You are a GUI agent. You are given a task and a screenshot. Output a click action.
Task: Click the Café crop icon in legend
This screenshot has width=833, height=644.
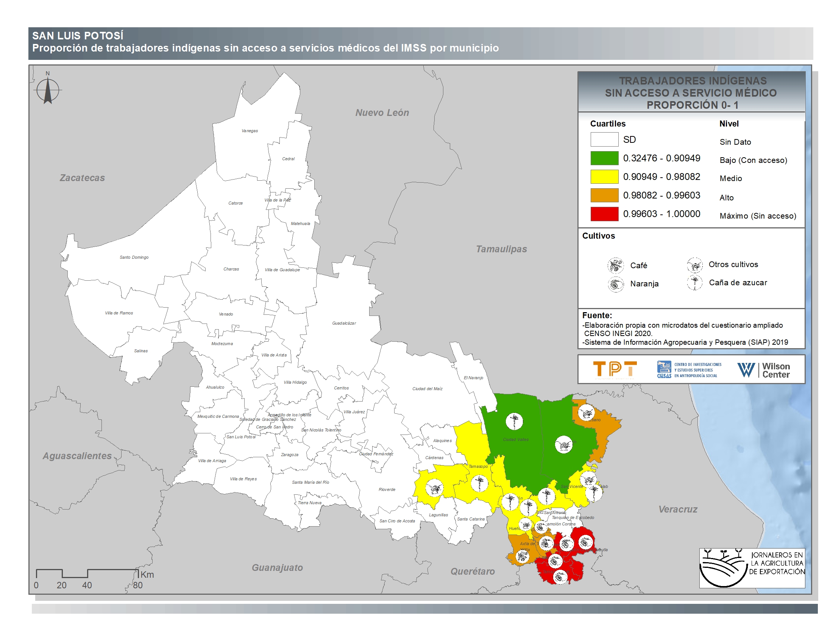pyautogui.click(x=615, y=266)
